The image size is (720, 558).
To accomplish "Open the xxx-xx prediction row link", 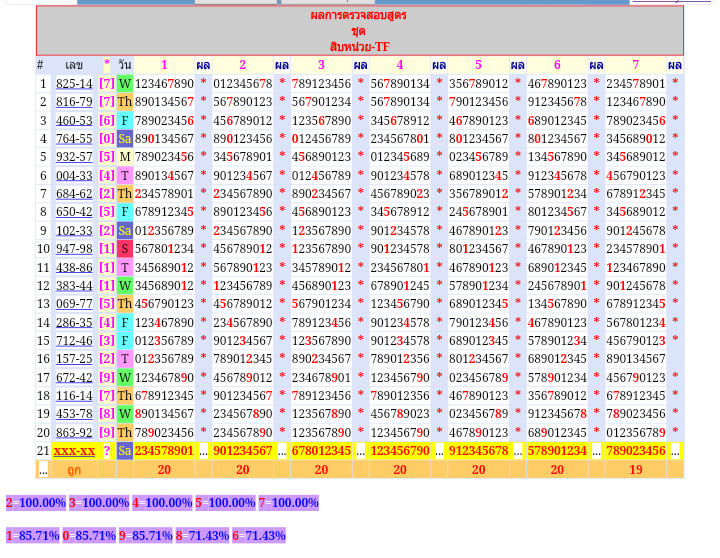I will pyautogui.click(x=74, y=451).
